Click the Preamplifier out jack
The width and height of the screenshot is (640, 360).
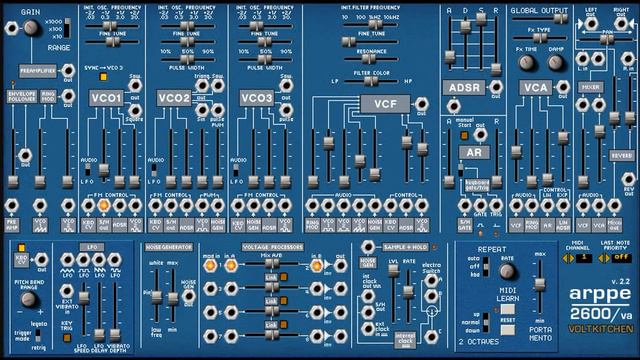click(68, 71)
